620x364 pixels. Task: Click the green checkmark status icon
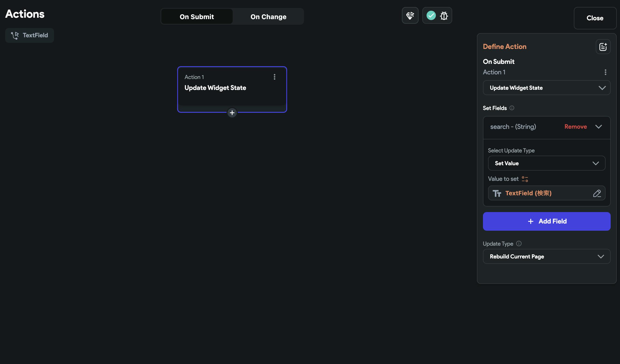click(x=431, y=15)
